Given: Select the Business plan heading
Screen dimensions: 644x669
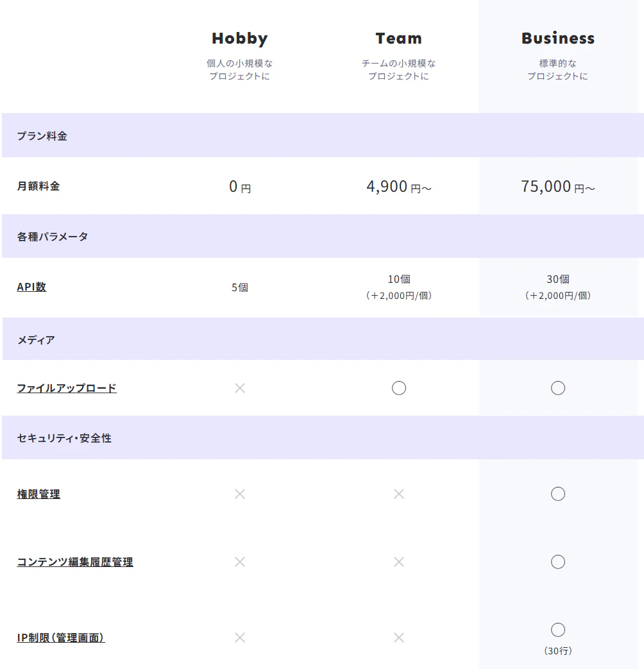Looking at the screenshot, I should click(558, 38).
